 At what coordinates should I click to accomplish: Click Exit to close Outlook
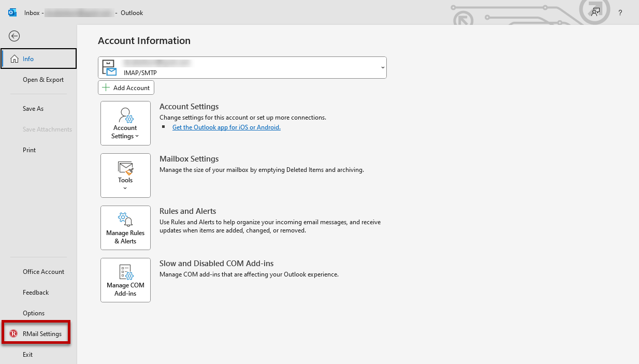tap(27, 354)
